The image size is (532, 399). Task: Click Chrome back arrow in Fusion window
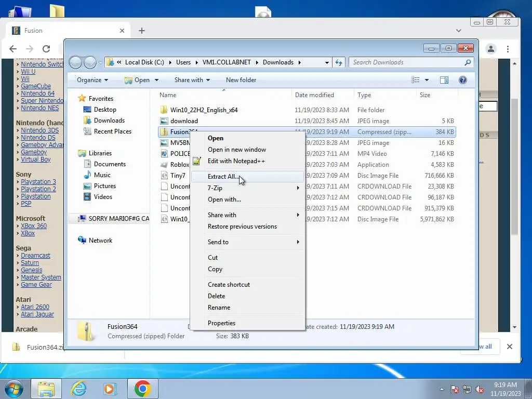(13, 49)
